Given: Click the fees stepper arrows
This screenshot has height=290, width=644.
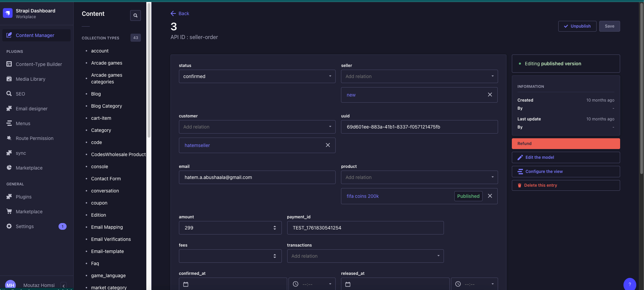Looking at the screenshot, I should point(275,256).
